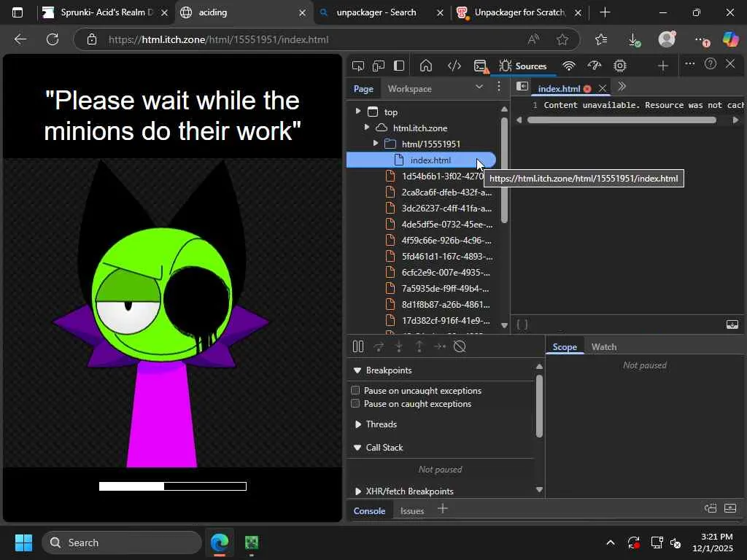The height and width of the screenshot is (560, 747).
Task: Expand the html.itch.zone domain node
Action: pos(366,127)
